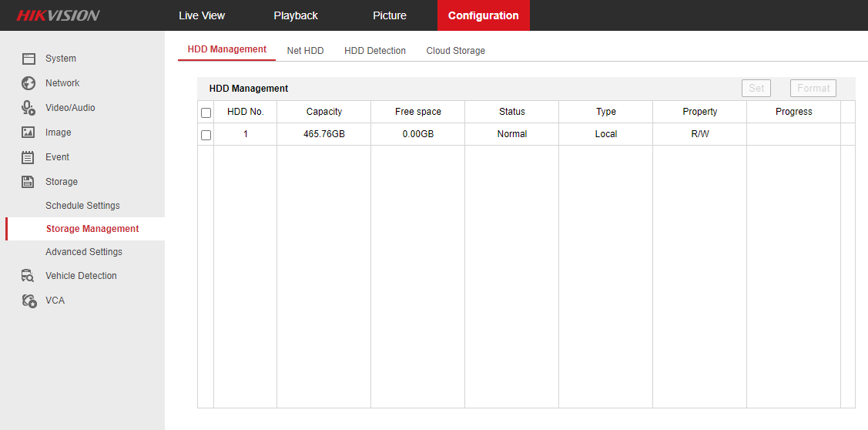Click the Hikvision logo
Viewport: 868px width, 430px height.
click(x=59, y=15)
